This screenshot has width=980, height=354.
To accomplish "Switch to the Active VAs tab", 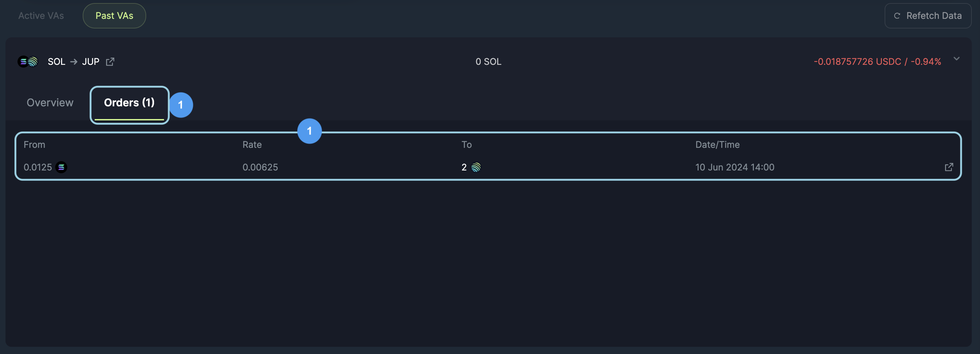I will point(41,16).
